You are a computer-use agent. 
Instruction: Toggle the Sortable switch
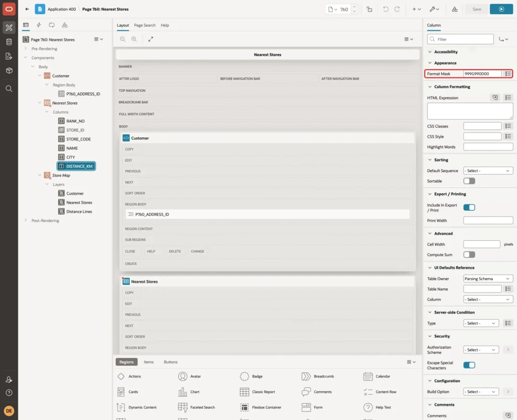coord(469,181)
